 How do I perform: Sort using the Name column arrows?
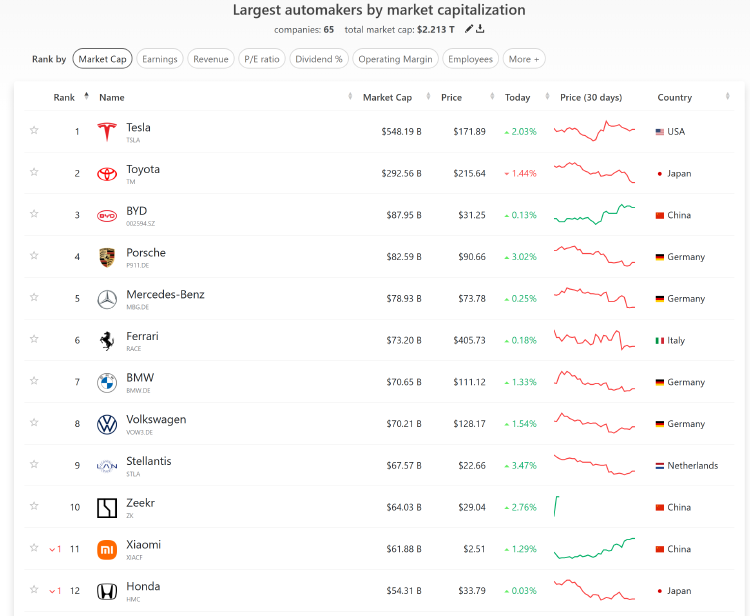pyautogui.click(x=350, y=97)
